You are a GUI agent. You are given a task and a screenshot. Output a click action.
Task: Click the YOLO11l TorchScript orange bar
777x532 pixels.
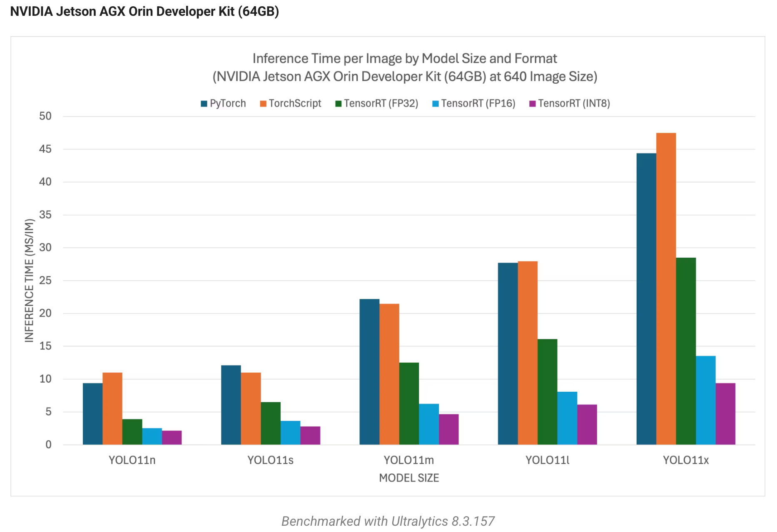point(528,353)
